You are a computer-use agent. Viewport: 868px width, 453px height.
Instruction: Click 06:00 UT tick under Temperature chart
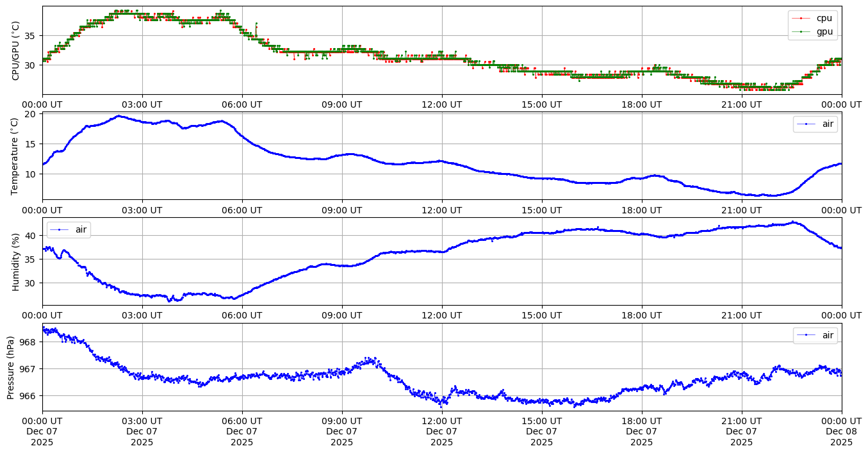coord(242,210)
